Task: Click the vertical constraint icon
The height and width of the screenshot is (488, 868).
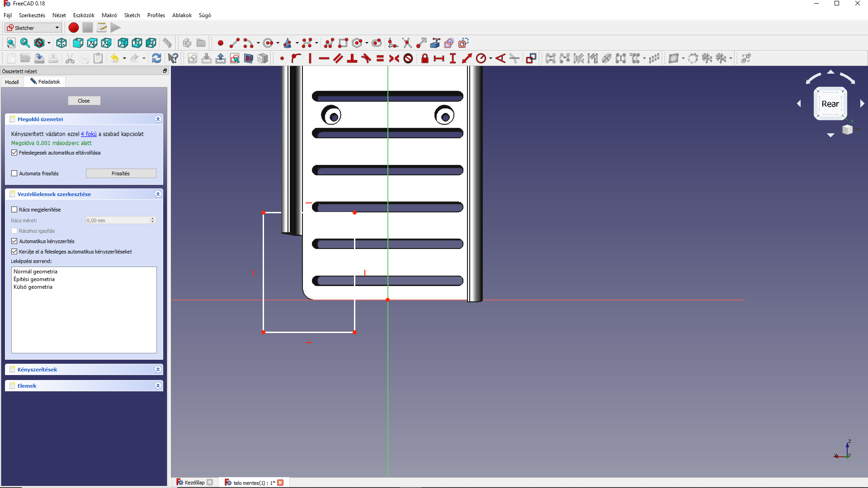Action: tap(310, 58)
